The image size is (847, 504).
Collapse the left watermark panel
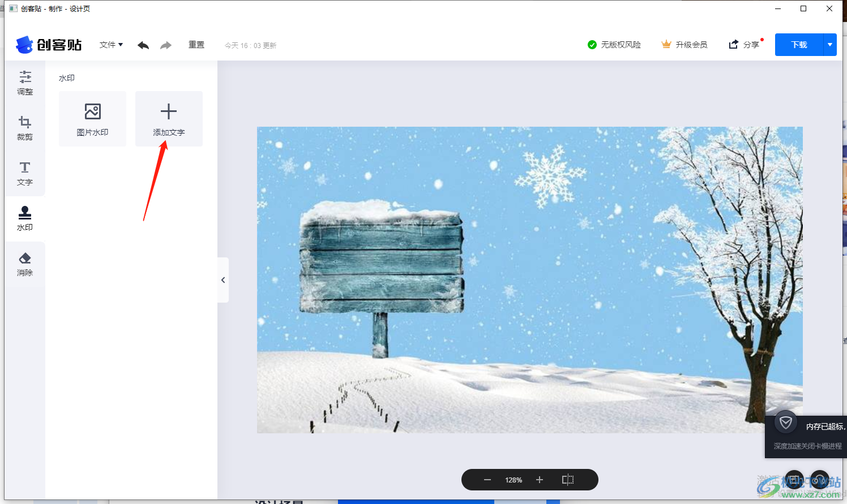(x=223, y=280)
